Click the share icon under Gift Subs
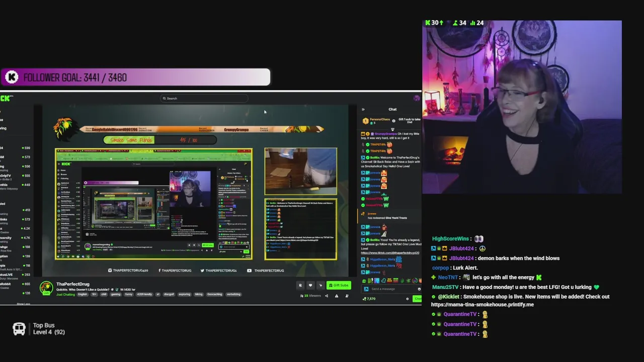Viewport: 644px width, 362px height. coord(327,296)
